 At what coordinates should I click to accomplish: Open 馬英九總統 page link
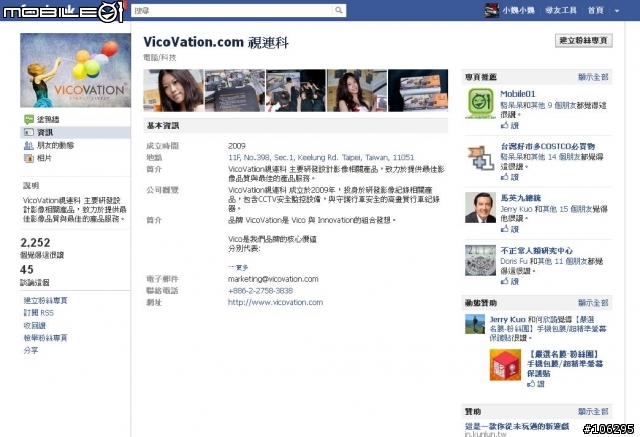(521, 198)
